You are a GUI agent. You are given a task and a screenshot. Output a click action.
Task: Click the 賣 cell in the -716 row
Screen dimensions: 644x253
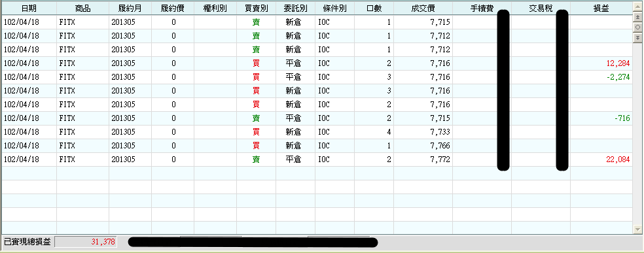coord(256,118)
